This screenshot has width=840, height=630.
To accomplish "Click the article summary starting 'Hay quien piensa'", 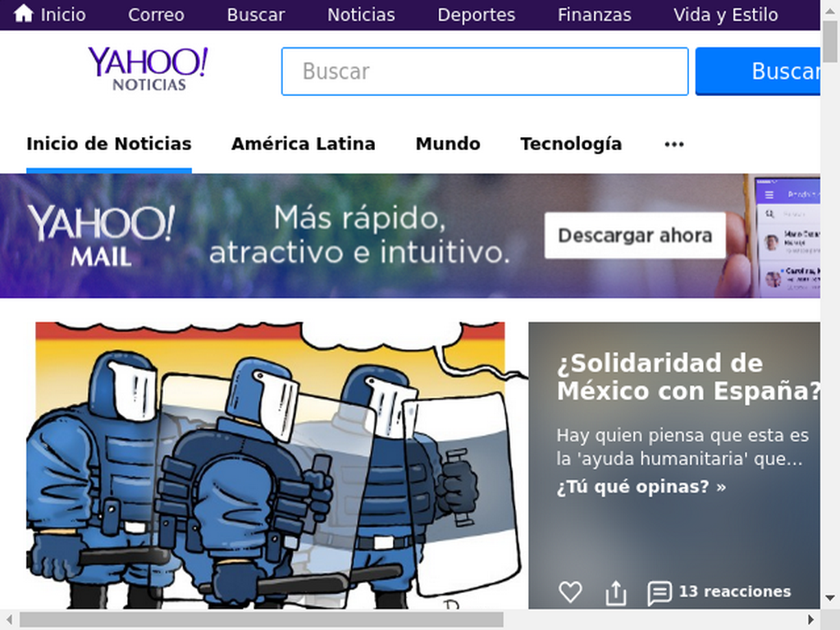I will (682, 447).
